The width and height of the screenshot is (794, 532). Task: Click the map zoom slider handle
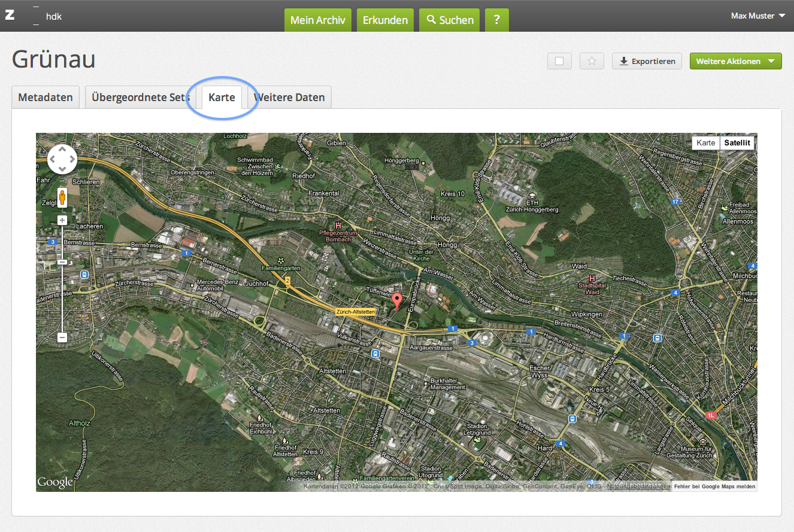click(62, 262)
